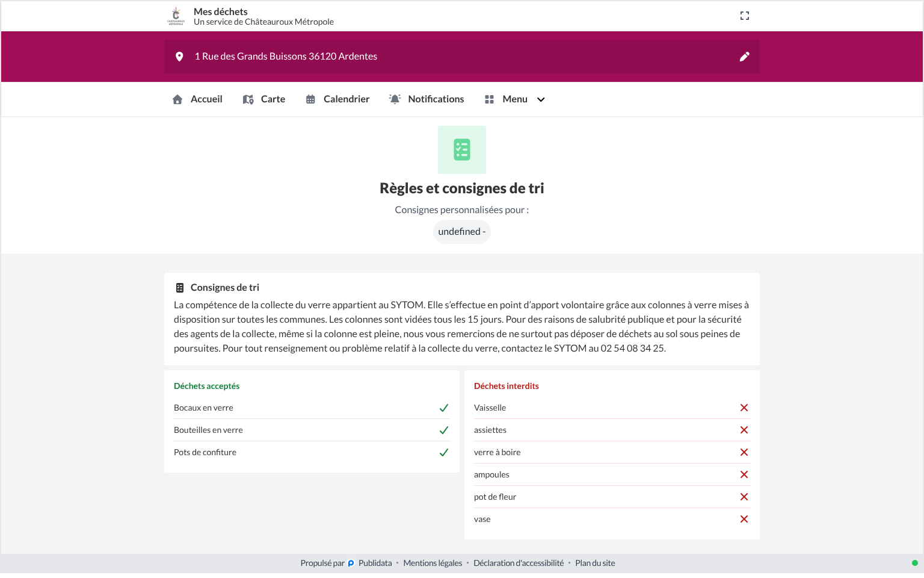This screenshot has height=578, width=924.
Task: Select the Bocaux en verre text
Action: click(x=203, y=408)
